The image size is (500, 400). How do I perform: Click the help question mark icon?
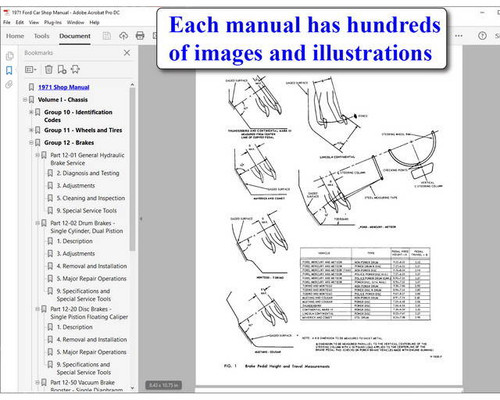tap(482, 36)
